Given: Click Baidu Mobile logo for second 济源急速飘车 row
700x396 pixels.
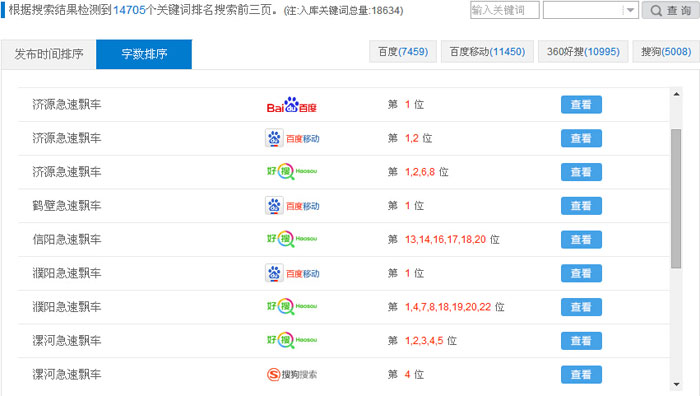Looking at the screenshot, I should click(292, 138).
